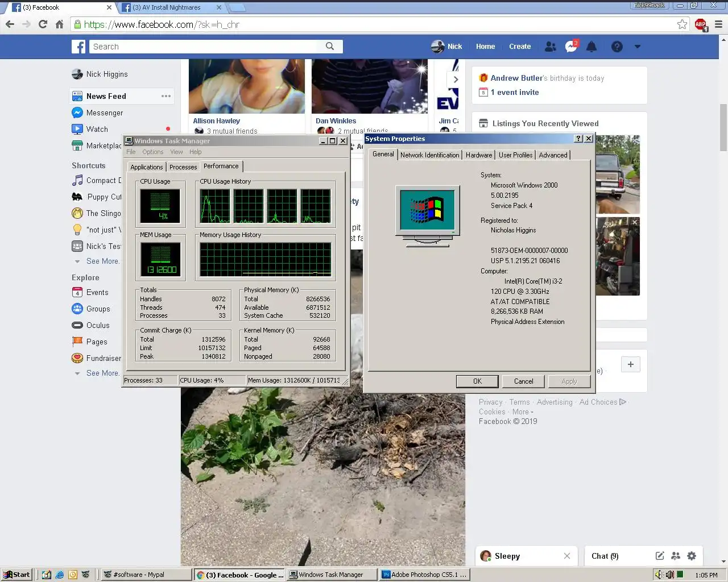728x582 pixels.
Task: Open Allison Hawley's profile name link
Action: 216,120
